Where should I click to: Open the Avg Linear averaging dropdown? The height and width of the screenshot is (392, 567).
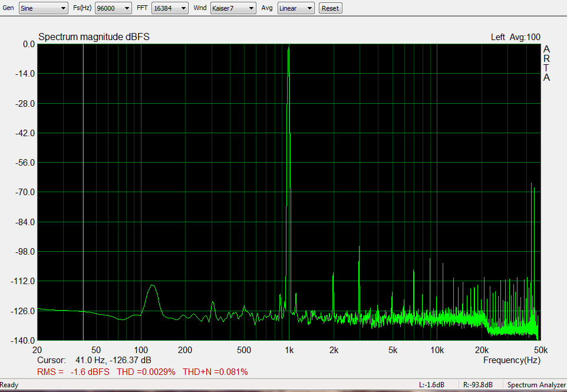click(296, 8)
